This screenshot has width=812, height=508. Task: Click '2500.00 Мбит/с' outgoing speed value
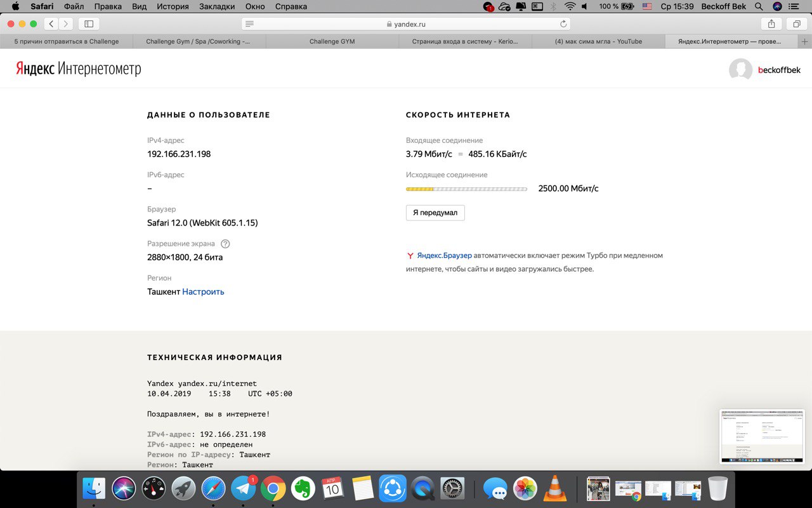point(568,189)
